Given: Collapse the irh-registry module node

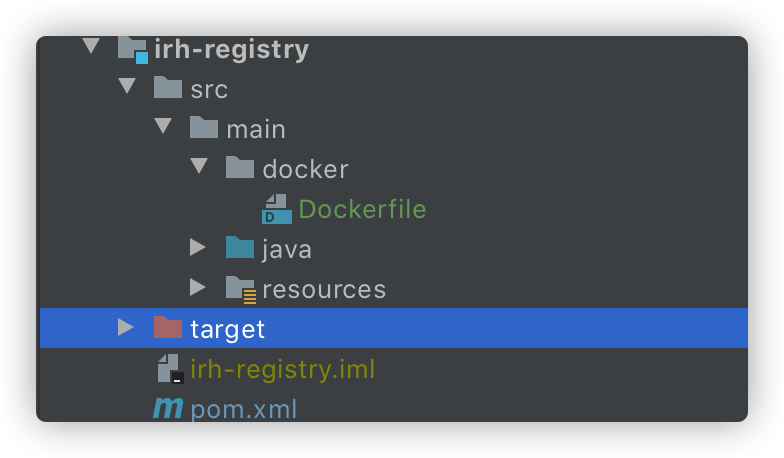Looking at the screenshot, I should [x=92, y=47].
